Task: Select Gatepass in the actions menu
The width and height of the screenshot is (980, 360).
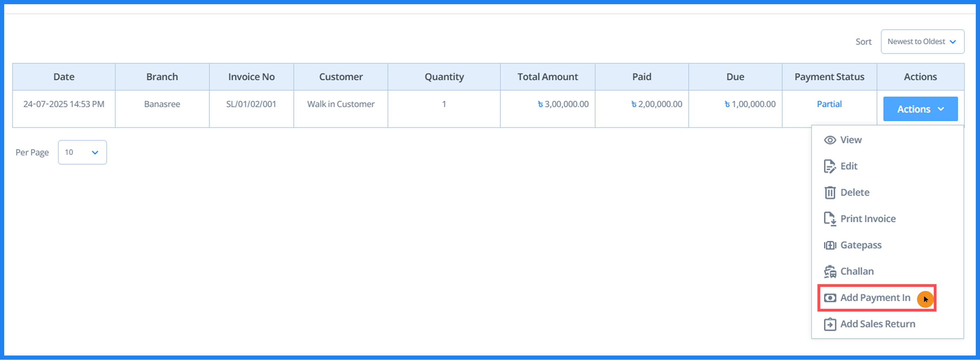Action: (x=861, y=245)
